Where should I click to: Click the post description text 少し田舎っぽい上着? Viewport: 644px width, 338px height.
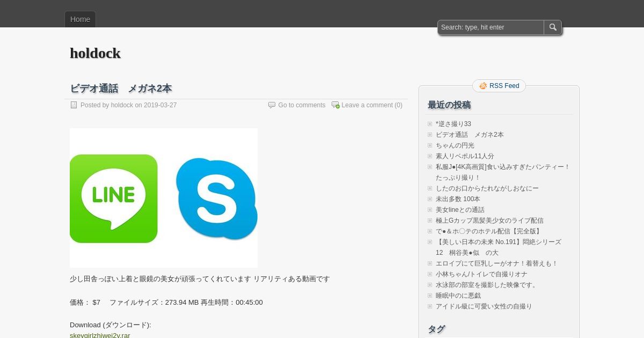pos(200,279)
